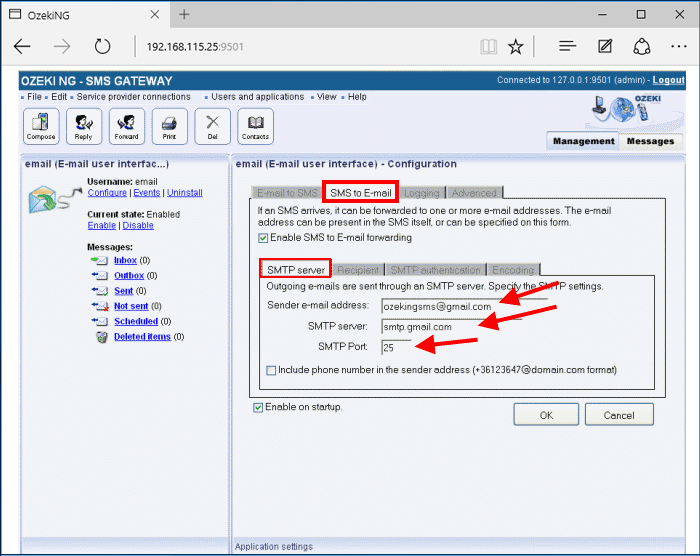Click the Not sent envelope icon

100,306
